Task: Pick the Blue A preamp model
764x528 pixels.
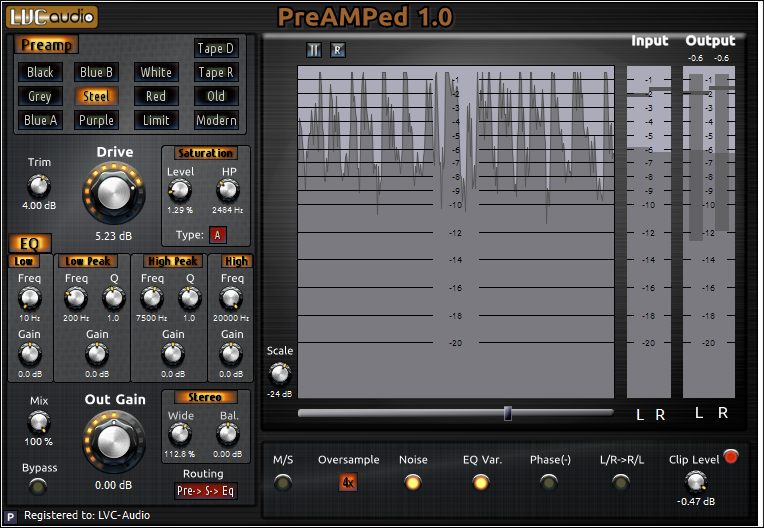Action: (40, 120)
